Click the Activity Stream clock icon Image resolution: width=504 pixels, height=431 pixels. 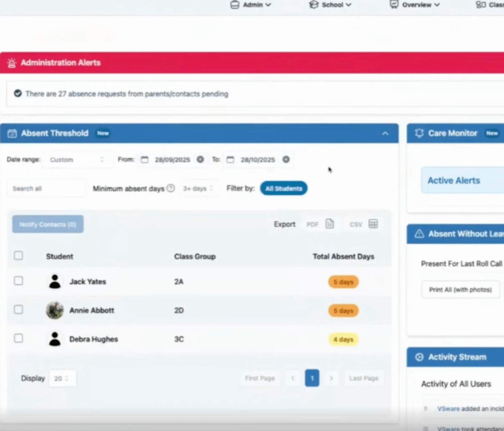pos(419,357)
